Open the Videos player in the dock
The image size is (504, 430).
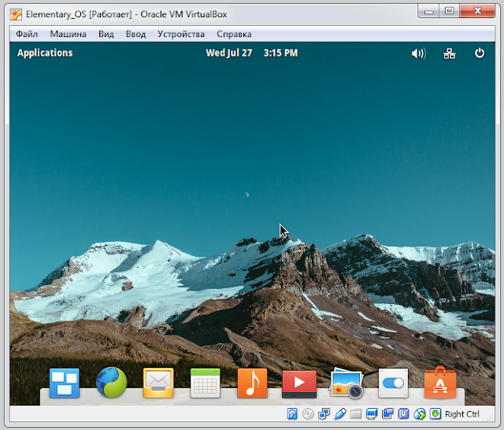(x=299, y=384)
